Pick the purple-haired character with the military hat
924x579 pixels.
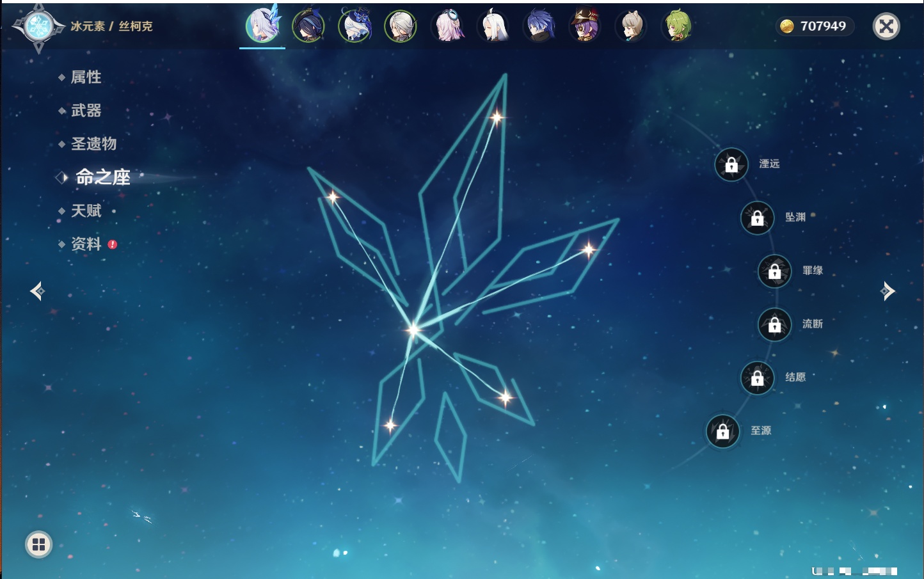(x=585, y=26)
